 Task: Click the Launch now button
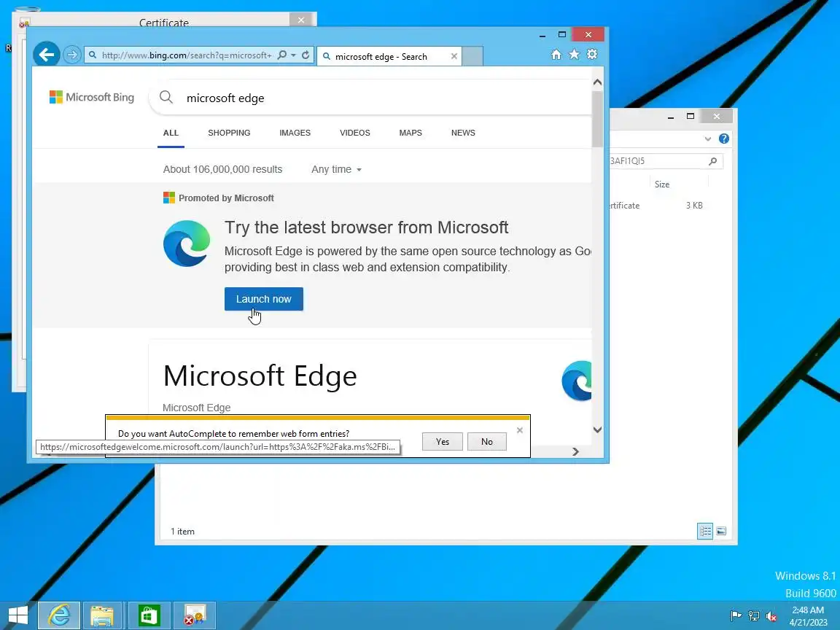tap(263, 299)
